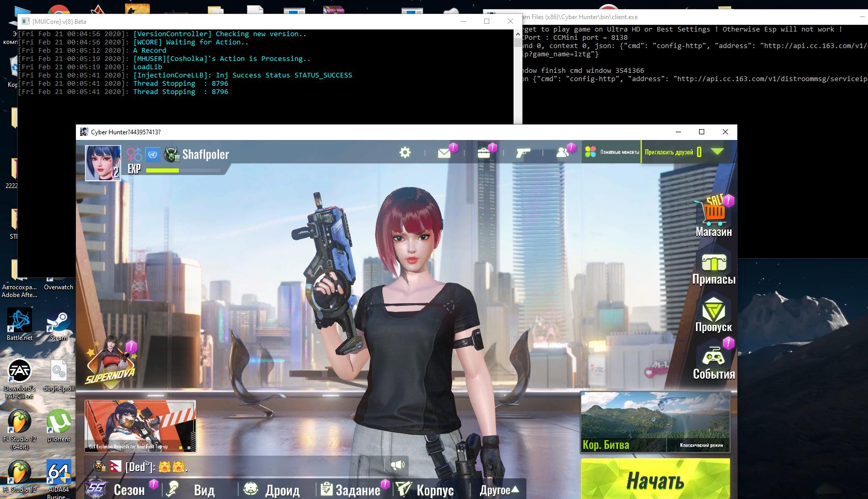The image size is (868, 499).
Task: Open the Supernova event badge
Action: (x=111, y=362)
